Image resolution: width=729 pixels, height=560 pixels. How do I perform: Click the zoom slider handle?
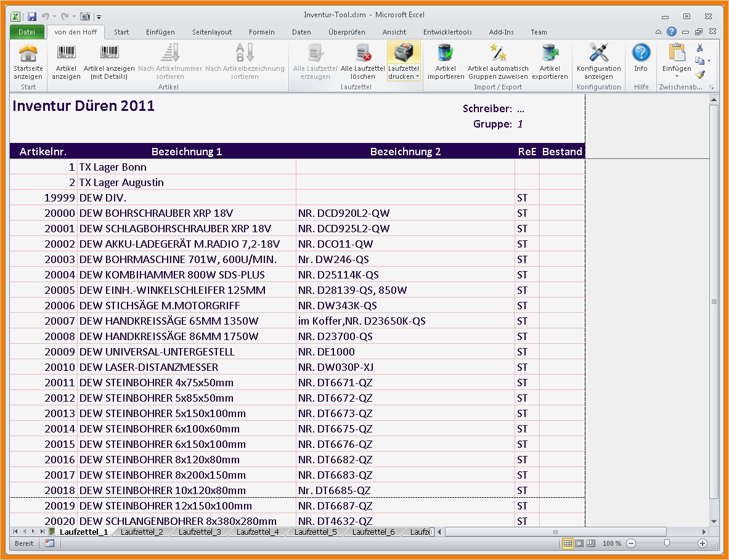click(x=667, y=543)
